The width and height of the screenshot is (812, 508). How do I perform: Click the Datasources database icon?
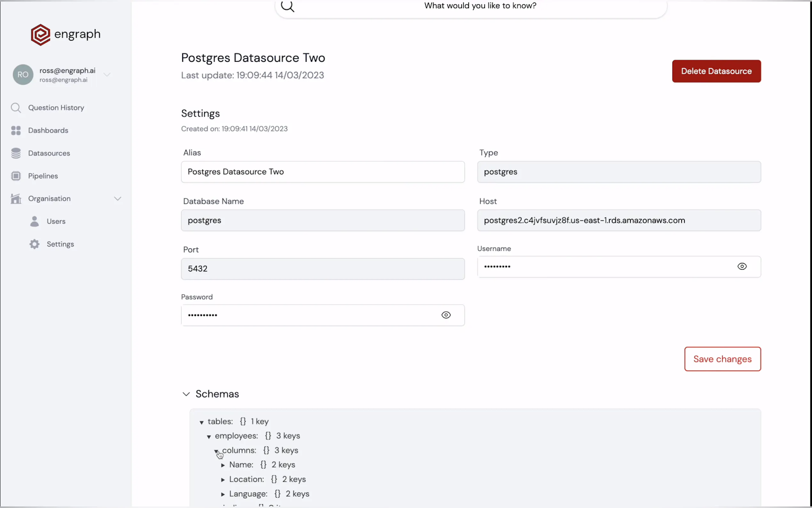pos(16,153)
